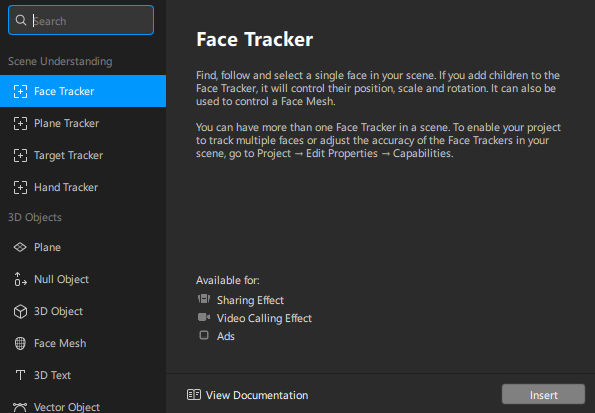Click the Hand Tracker icon

point(20,187)
